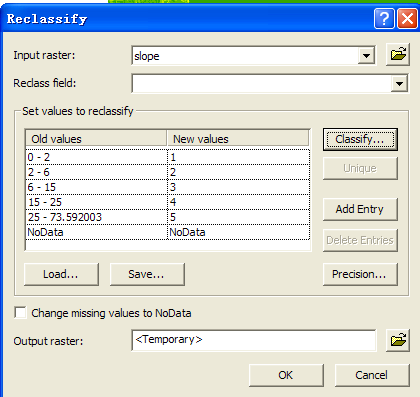Browse for output raster folder icon

(398, 340)
